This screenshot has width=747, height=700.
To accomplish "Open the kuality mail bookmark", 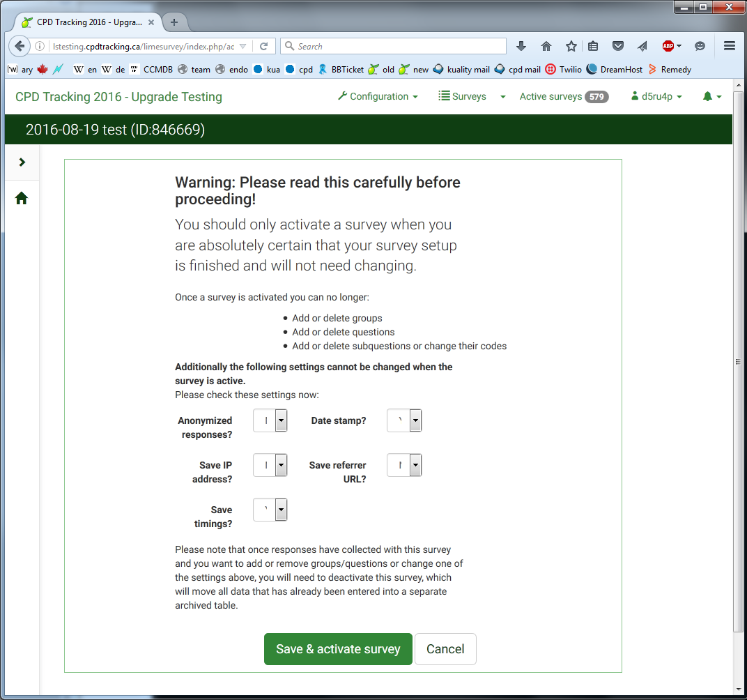I will pyautogui.click(x=461, y=70).
